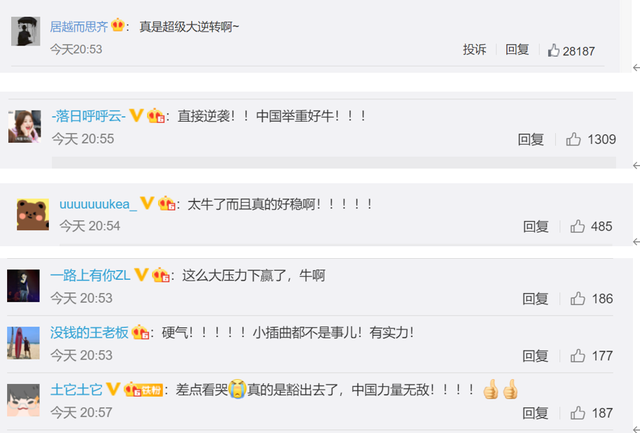The width and height of the screenshot is (640, 433).
Task: Like the comment with 1309 likes
Action: pyautogui.click(x=591, y=140)
